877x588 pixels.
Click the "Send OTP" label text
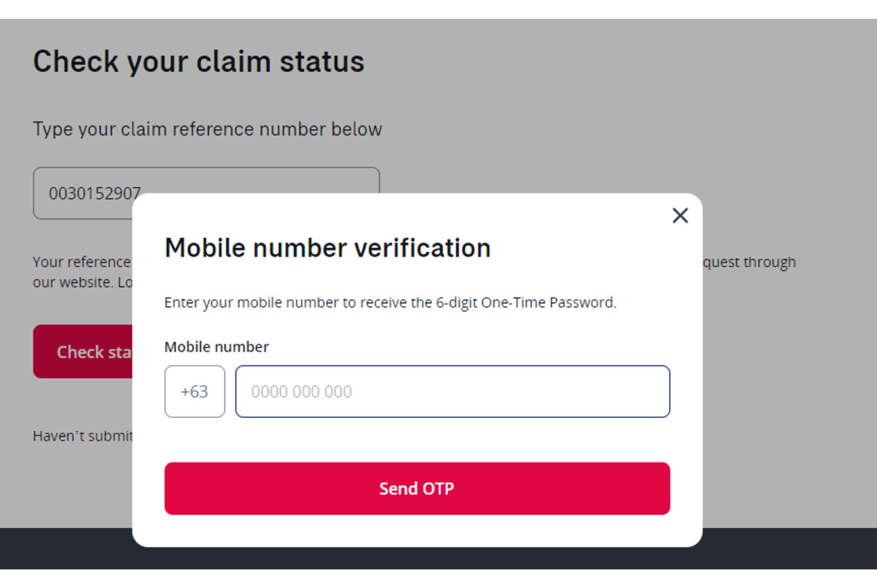pos(417,488)
